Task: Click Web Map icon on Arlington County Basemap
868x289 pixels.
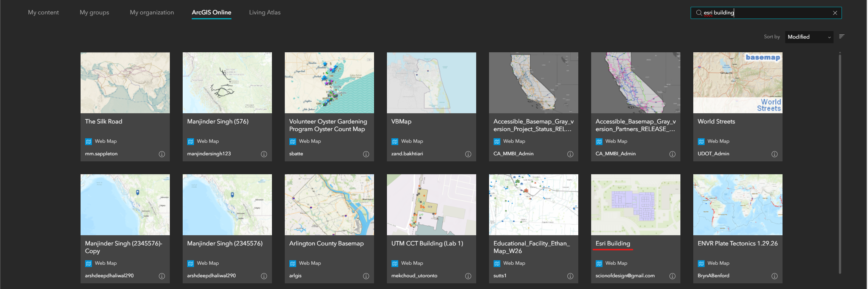Action: (x=293, y=264)
